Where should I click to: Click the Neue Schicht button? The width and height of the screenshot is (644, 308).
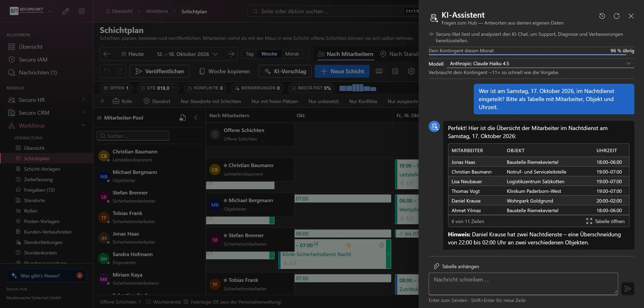[x=342, y=71]
